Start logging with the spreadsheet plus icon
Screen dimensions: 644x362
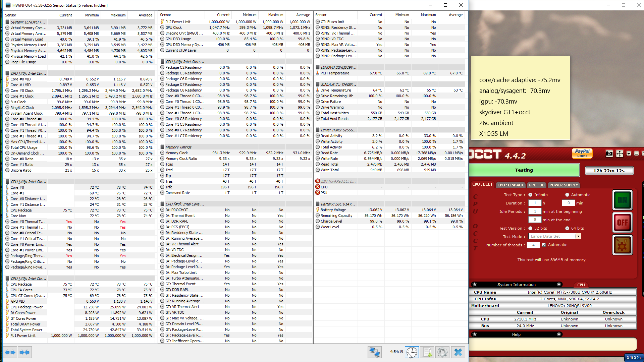(x=427, y=352)
